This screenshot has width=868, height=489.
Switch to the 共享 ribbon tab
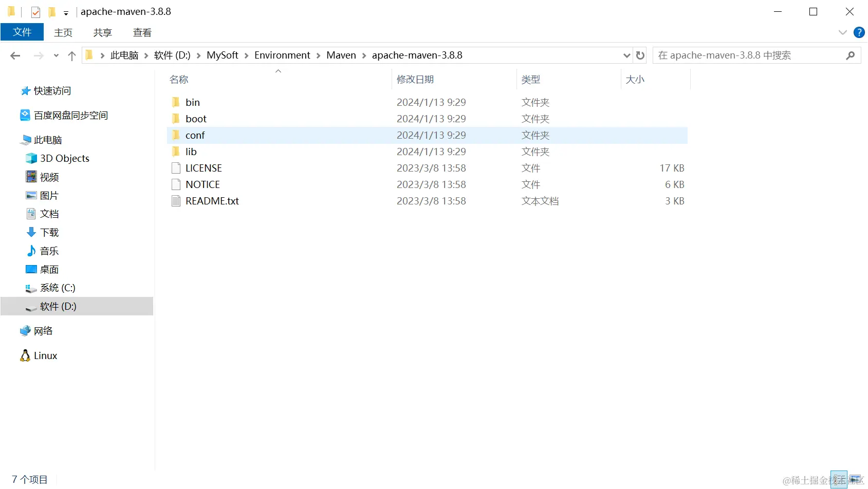(103, 32)
